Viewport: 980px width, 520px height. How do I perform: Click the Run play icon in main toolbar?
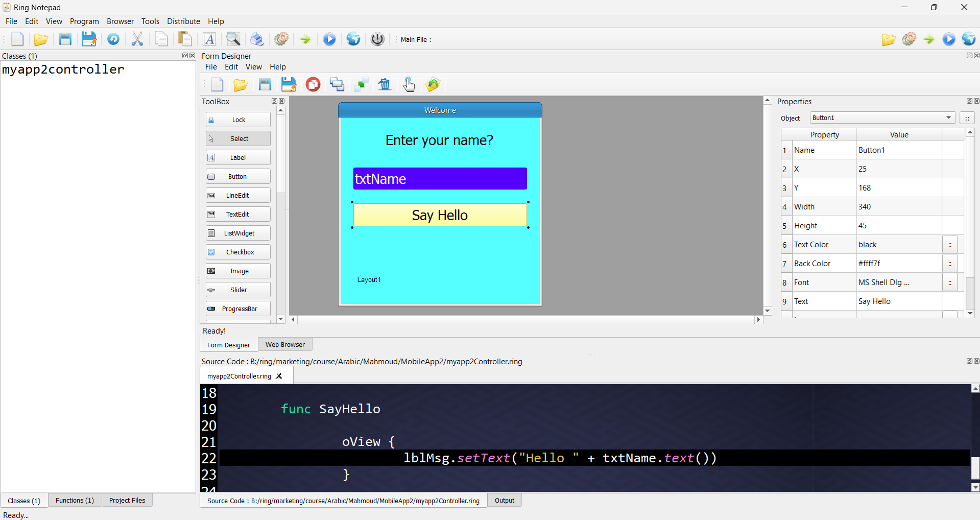click(x=329, y=39)
